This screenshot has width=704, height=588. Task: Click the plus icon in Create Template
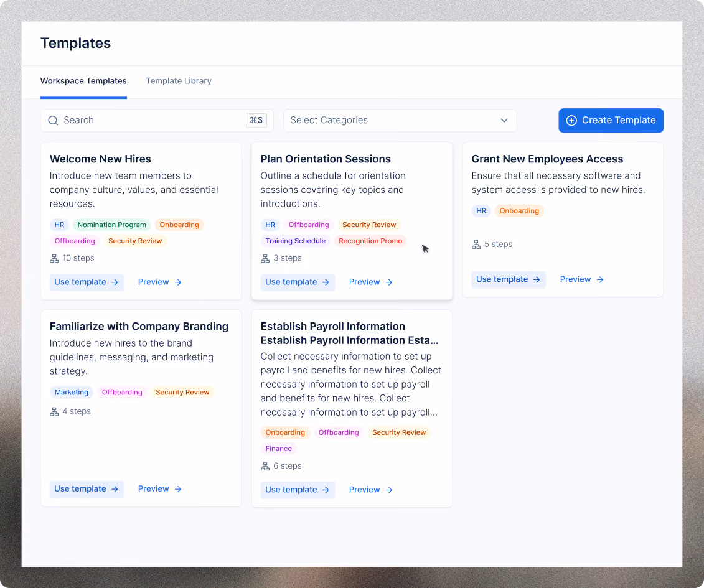pyautogui.click(x=571, y=120)
